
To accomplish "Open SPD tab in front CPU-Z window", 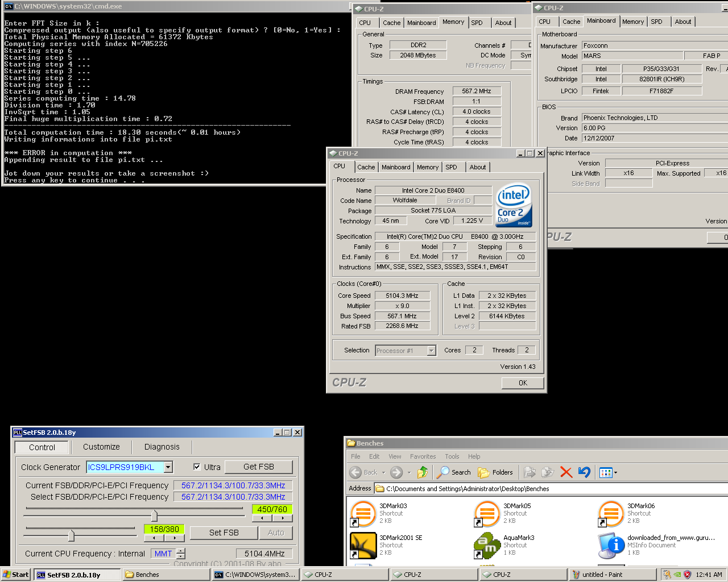I will 451,167.
